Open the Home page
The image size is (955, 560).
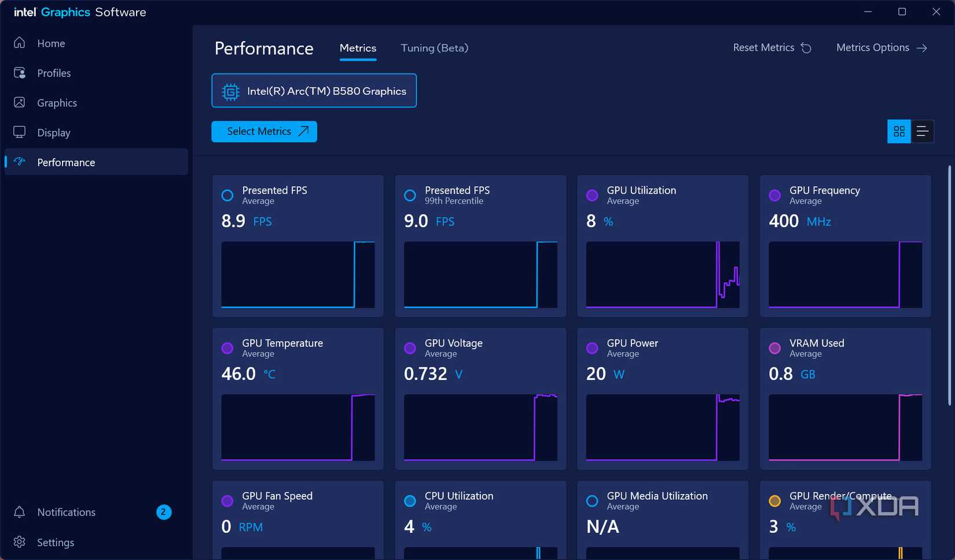tap(50, 43)
